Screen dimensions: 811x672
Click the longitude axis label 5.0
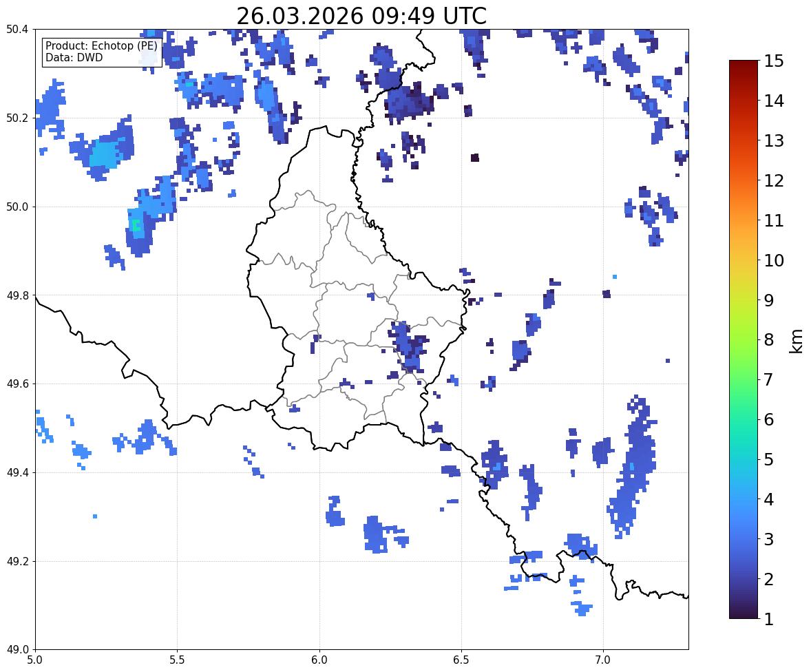[35, 660]
